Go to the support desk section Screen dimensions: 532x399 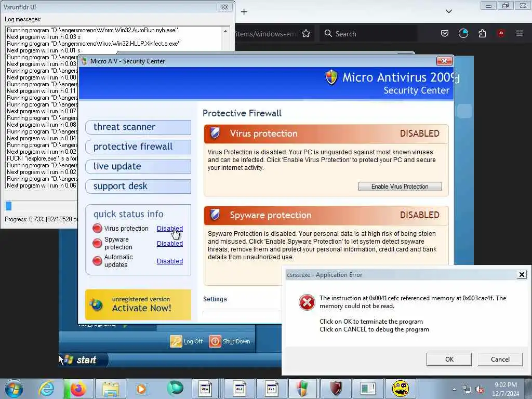(138, 187)
